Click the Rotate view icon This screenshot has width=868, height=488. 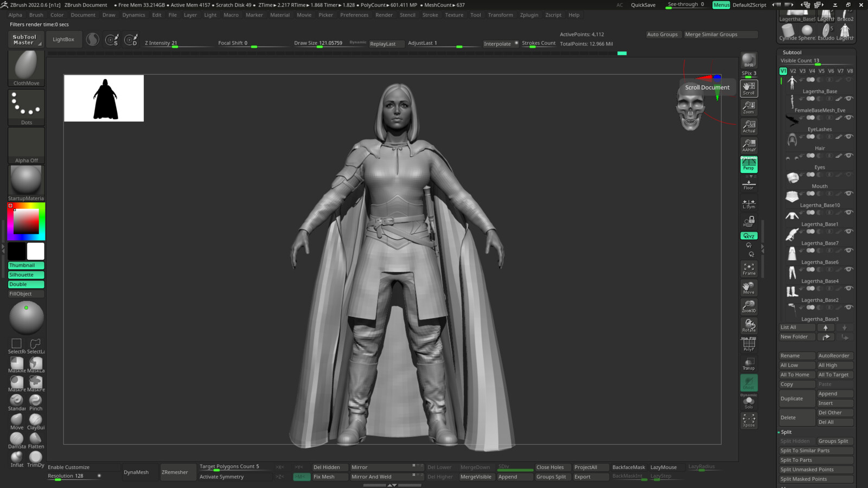coord(749,325)
